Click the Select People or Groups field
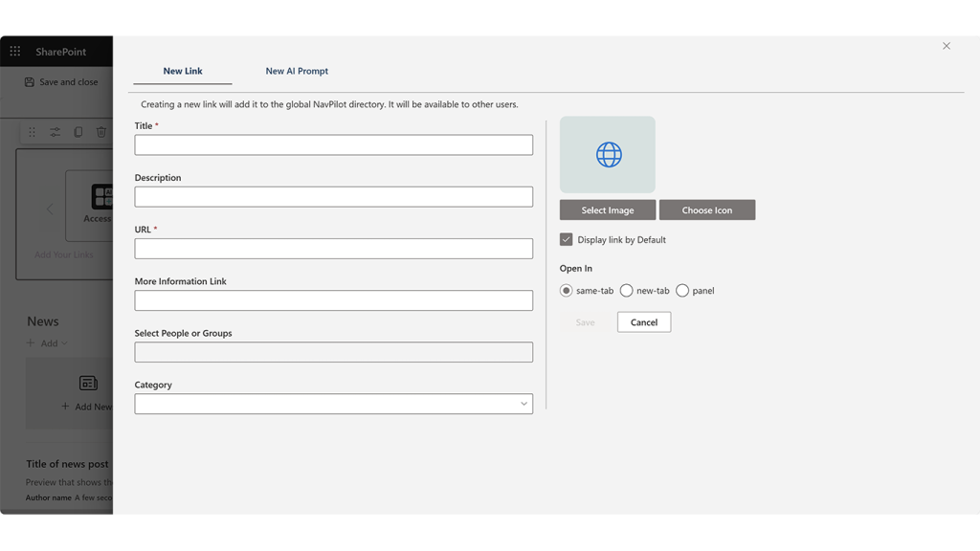The image size is (980, 551). pyautogui.click(x=334, y=352)
